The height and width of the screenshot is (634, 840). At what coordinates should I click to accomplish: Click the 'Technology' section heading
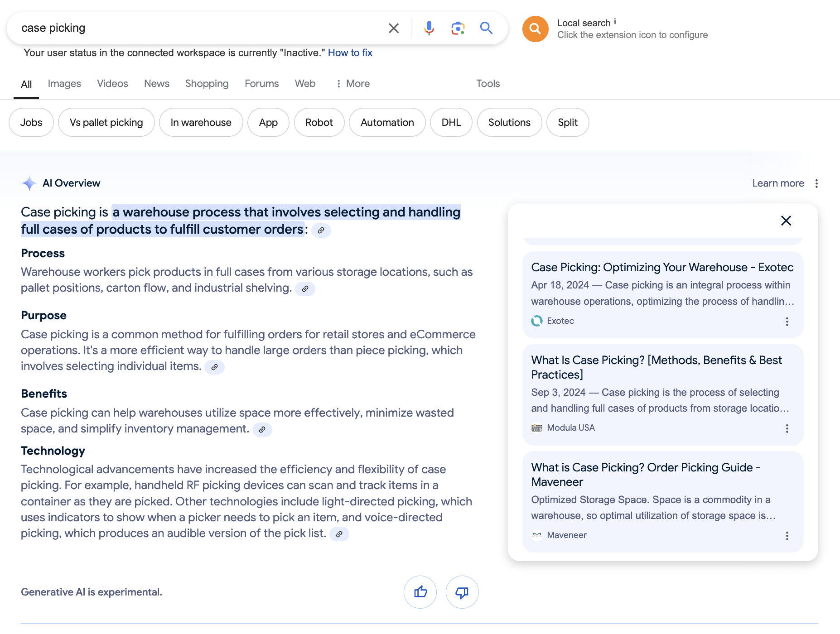[53, 451]
